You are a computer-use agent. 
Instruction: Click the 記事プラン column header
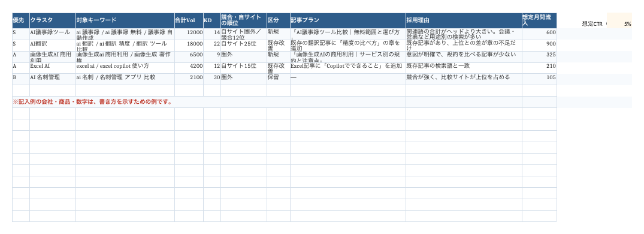point(348,20)
